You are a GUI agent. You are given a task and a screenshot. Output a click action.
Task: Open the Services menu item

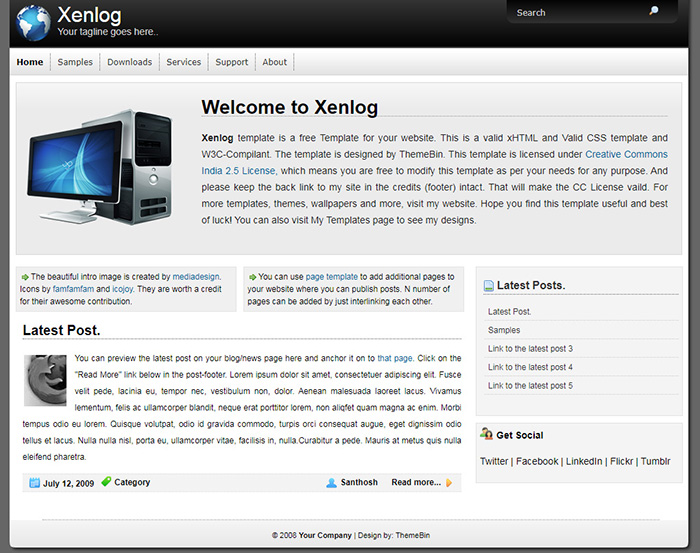tap(183, 62)
